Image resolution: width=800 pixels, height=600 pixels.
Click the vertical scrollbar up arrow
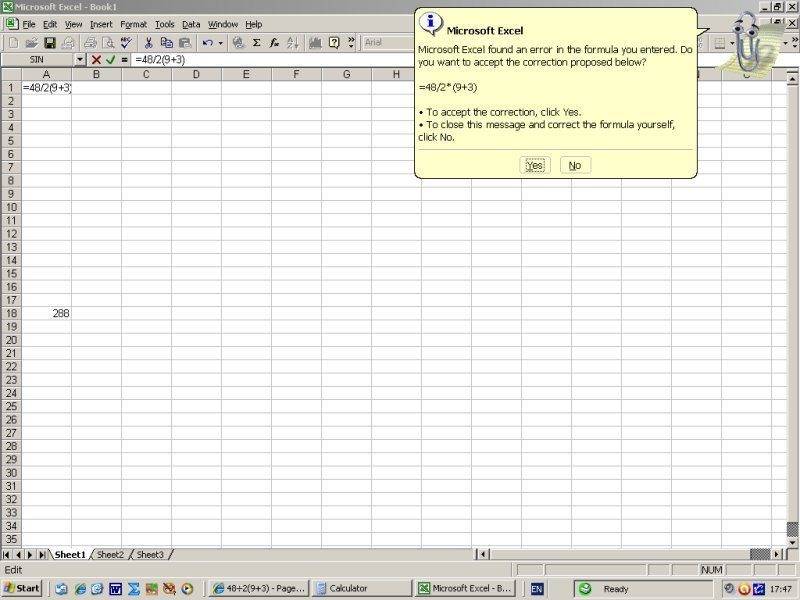click(x=792, y=78)
